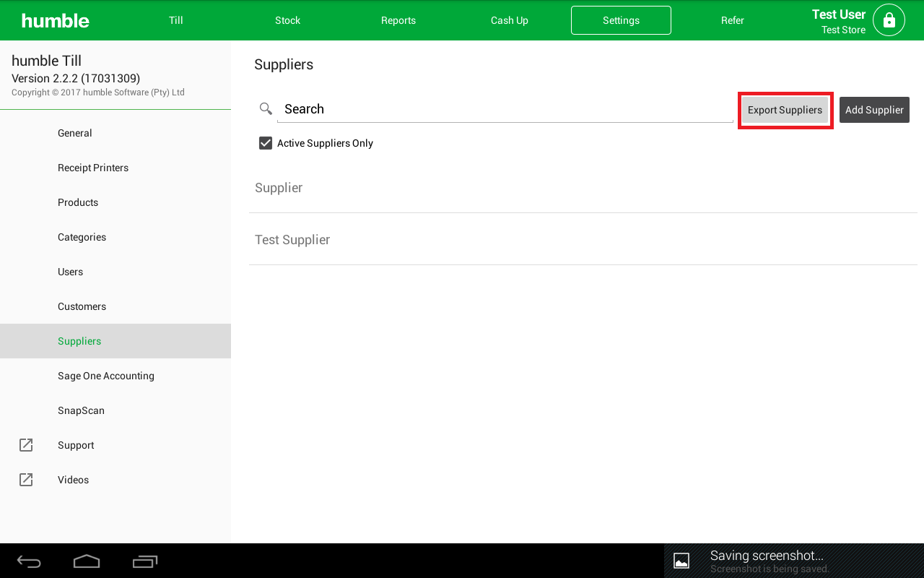Image resolution: width=924 pixels, height=578 pixels.
Task: Tap the Android back arrow icon
Action: [29, 561]
